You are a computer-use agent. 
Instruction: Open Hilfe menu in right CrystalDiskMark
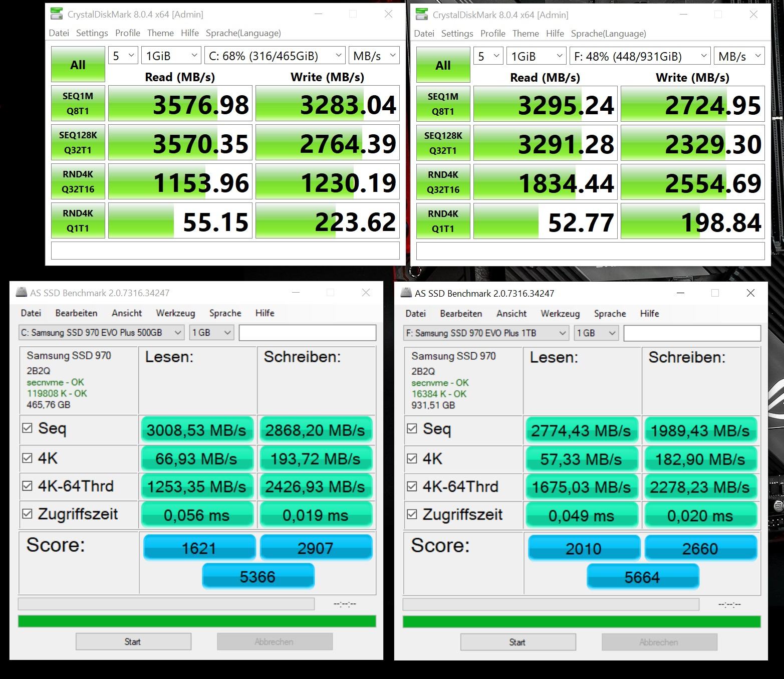(555, 33)
